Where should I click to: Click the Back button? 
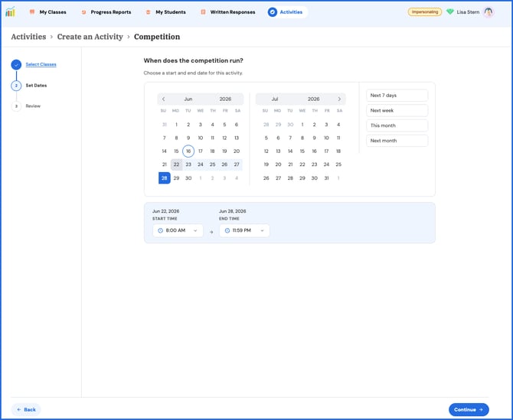pos(26,409)
